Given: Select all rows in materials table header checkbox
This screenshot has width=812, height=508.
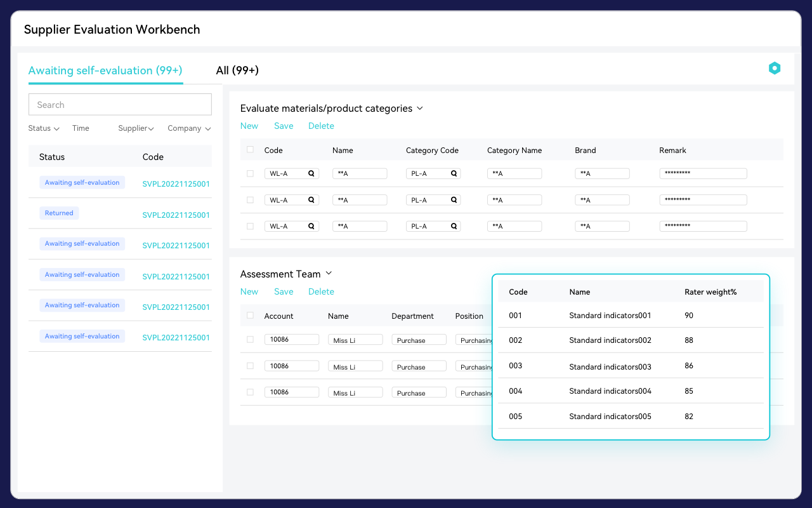Looking at the screenshot, I should click(250, 150).
